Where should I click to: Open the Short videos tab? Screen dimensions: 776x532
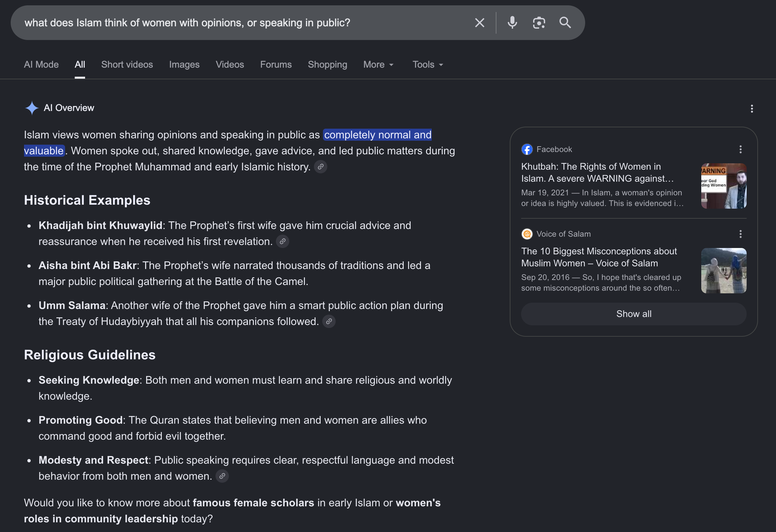point(127,65)
